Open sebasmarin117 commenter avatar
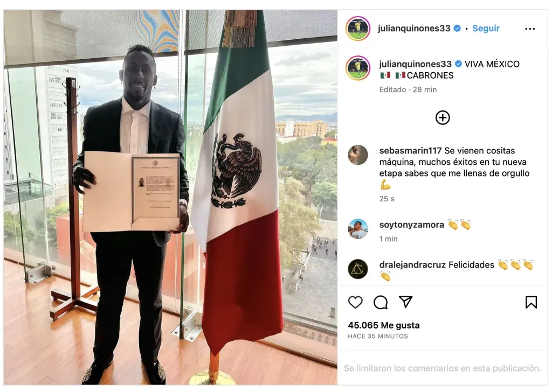 pyautogui.click(x=358, y=155)
